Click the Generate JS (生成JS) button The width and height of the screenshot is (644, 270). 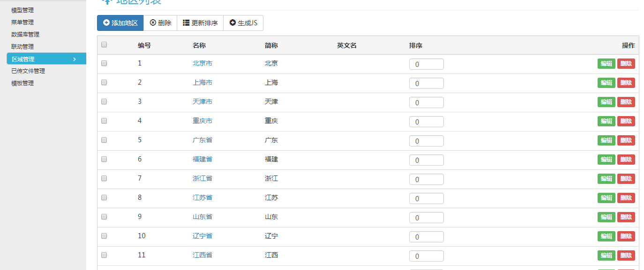243,23
